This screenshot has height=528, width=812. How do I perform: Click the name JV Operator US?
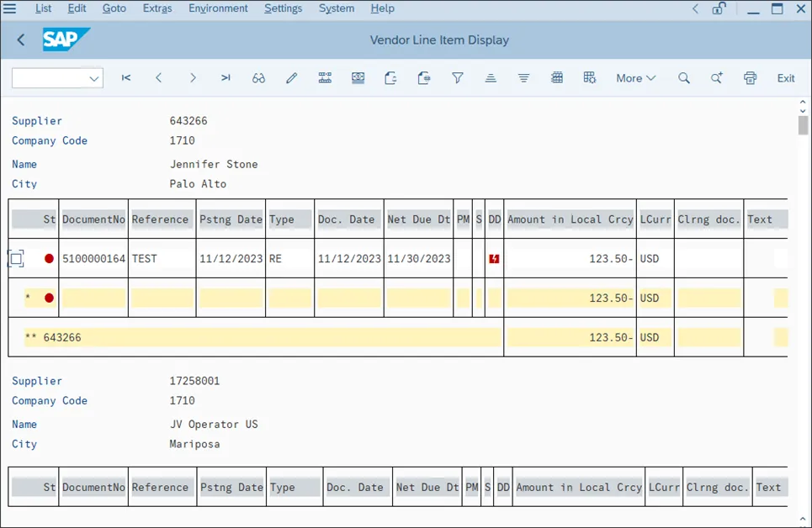click(214, 424)
